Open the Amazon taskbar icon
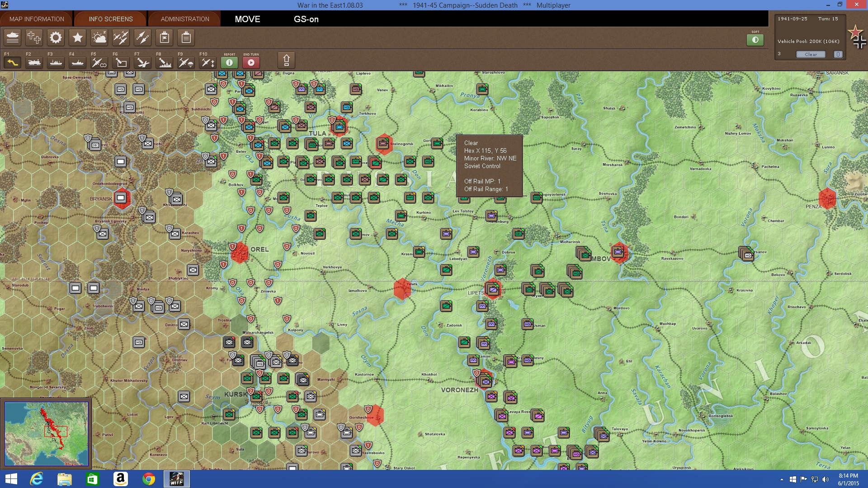This screenshot has height=488, width=868. click(x=120, y=479)
